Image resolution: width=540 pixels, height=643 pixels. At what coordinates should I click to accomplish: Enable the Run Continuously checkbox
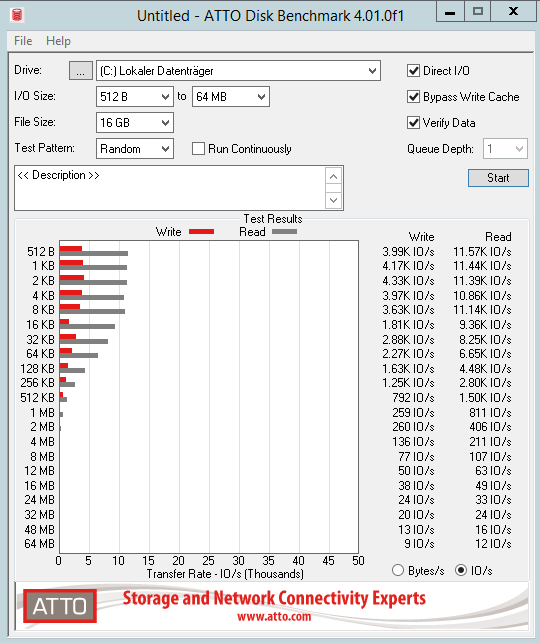click(x=198, y=148)
